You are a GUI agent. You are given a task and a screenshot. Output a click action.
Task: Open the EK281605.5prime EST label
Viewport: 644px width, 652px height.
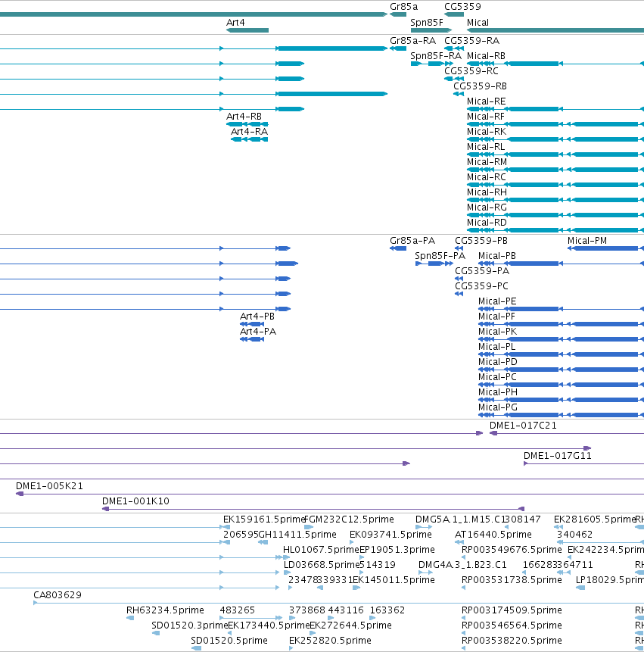[595, 519]
